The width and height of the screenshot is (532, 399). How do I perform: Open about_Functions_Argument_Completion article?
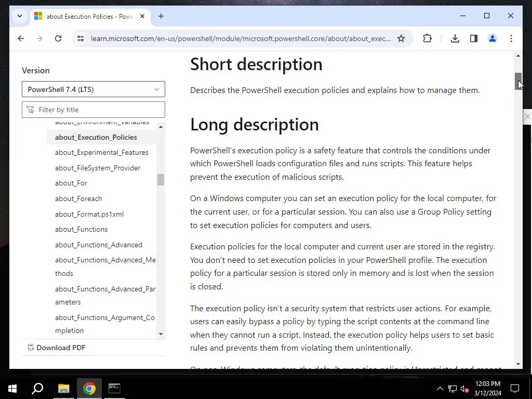pyautogui.click(x=105, y=324)
